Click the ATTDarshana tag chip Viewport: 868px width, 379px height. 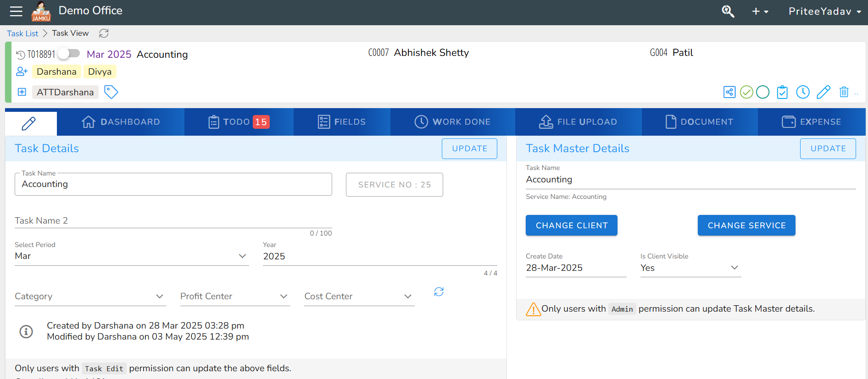click(65, 92)
